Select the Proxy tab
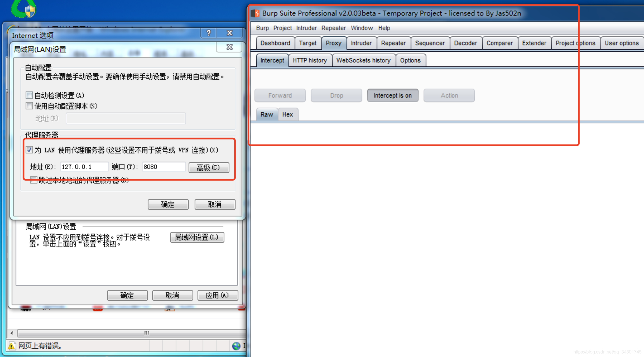The width and height of the screenshot is (644, 357). (x=334, y=43)
